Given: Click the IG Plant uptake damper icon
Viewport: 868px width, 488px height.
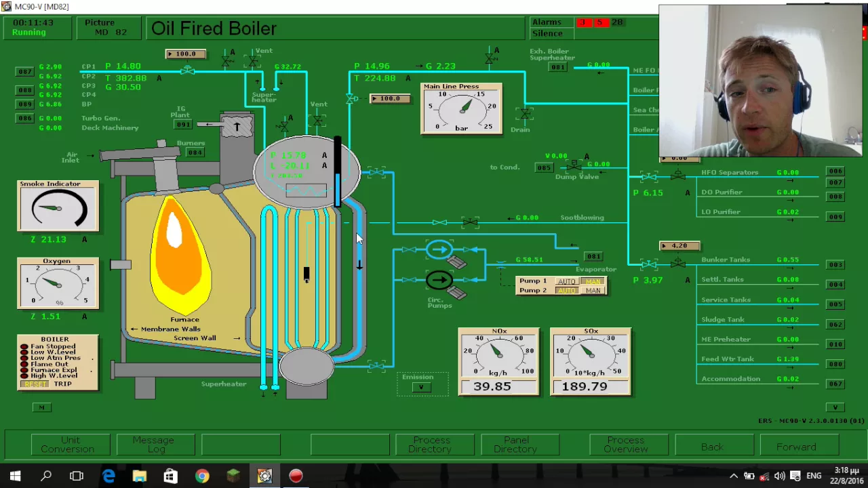Looking at the screenshot, I should tap(237, 127).
